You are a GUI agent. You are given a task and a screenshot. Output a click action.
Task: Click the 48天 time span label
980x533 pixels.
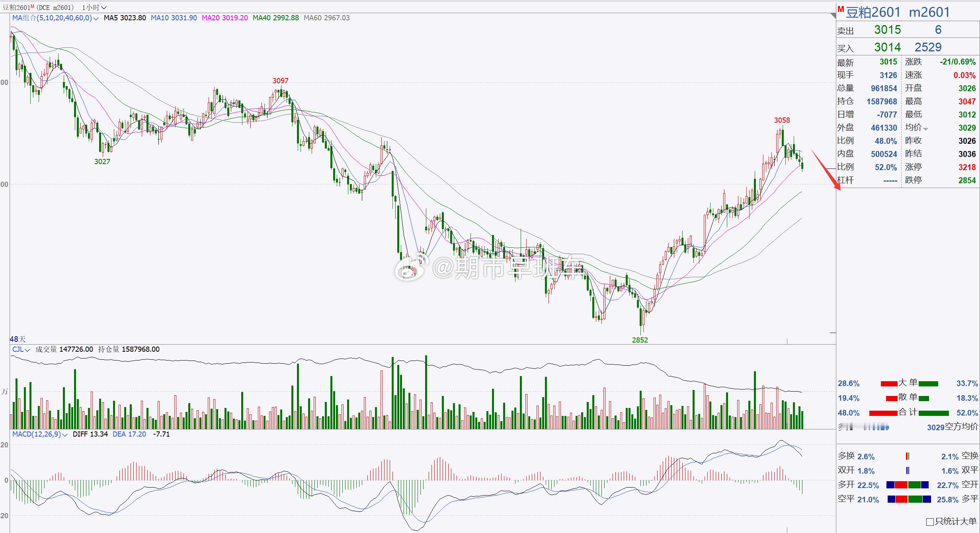click(18, 339)
